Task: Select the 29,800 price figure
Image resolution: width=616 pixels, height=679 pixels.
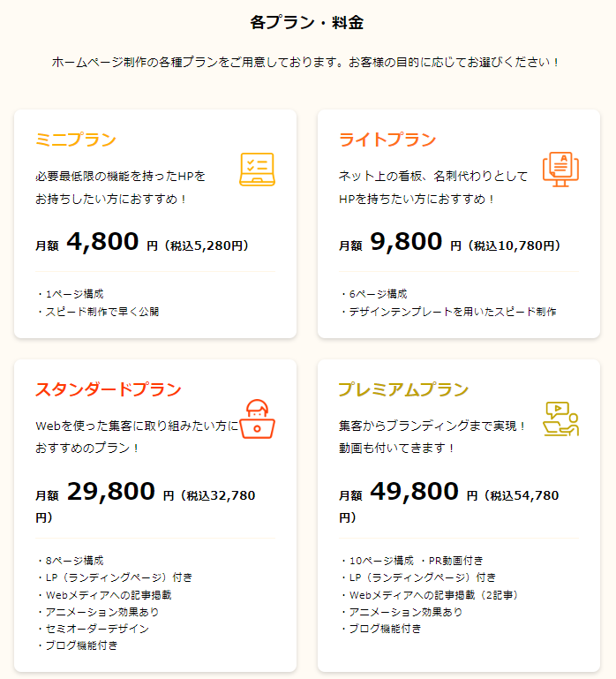Action: 110,492
